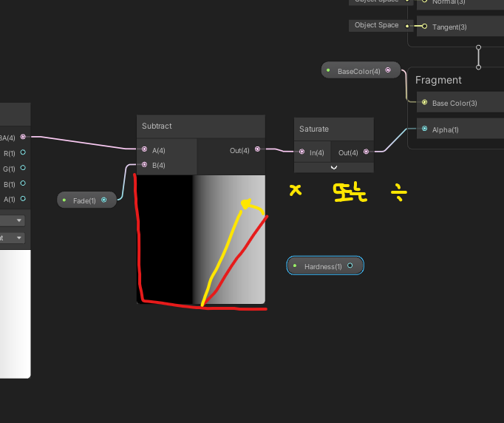Click the Out(4) output port on Subtract
Screen dimensions: 504x423
pyautogui.click(x=257, y=149)
